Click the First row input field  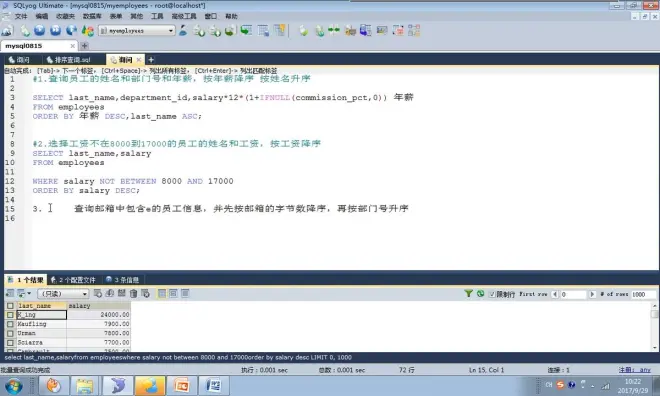coord(573,294)
